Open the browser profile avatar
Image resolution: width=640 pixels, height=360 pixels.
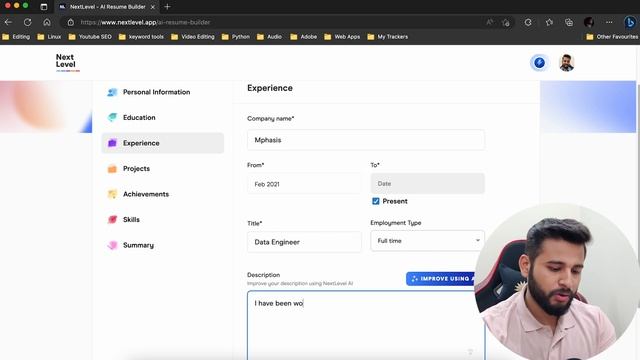tap(589, 22)
